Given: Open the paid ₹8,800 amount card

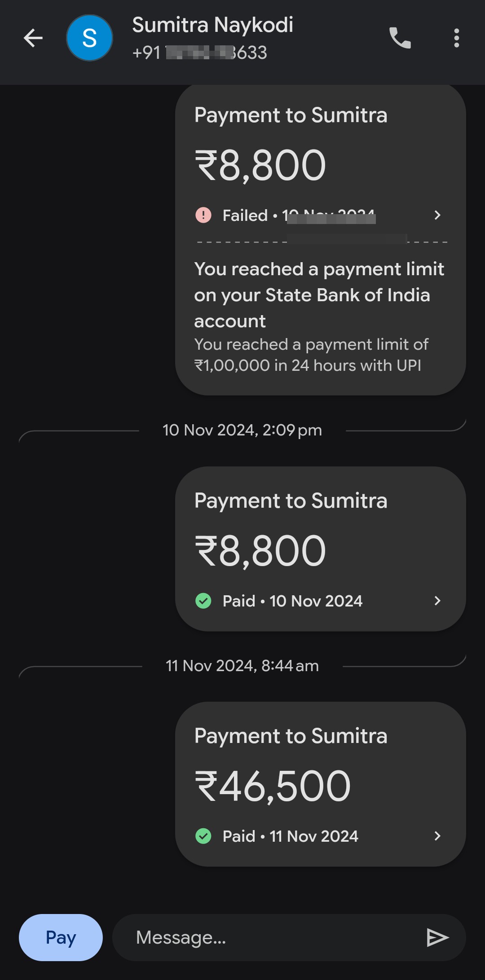Looking at the screenshot, I should 321,549.
